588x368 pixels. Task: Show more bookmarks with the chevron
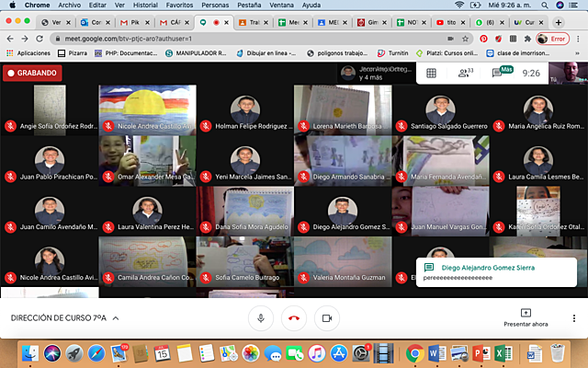[577, 53]
